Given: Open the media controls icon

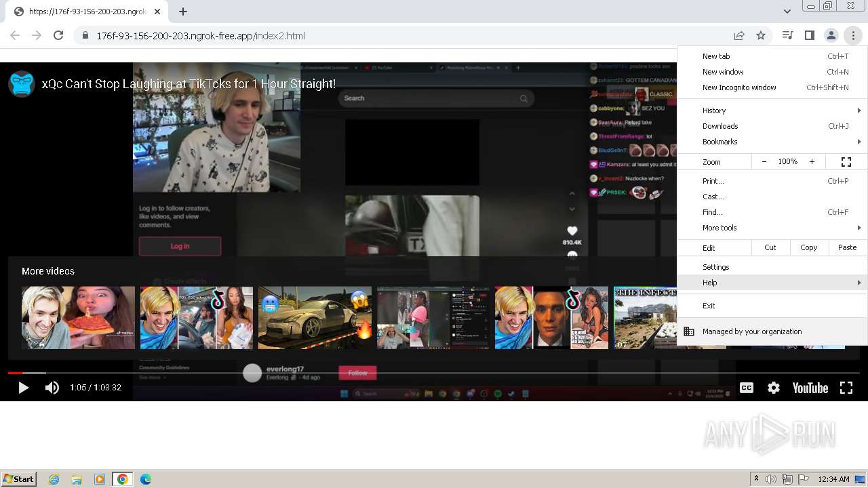Looking at the screenshot, I should coord(787,35).
